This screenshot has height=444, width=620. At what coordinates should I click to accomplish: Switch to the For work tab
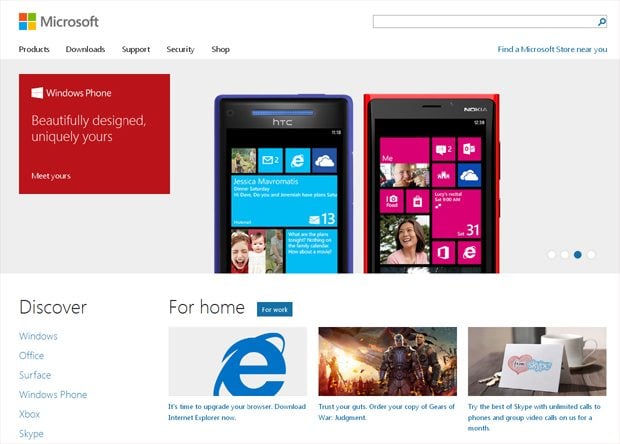(x=274, y=310)
